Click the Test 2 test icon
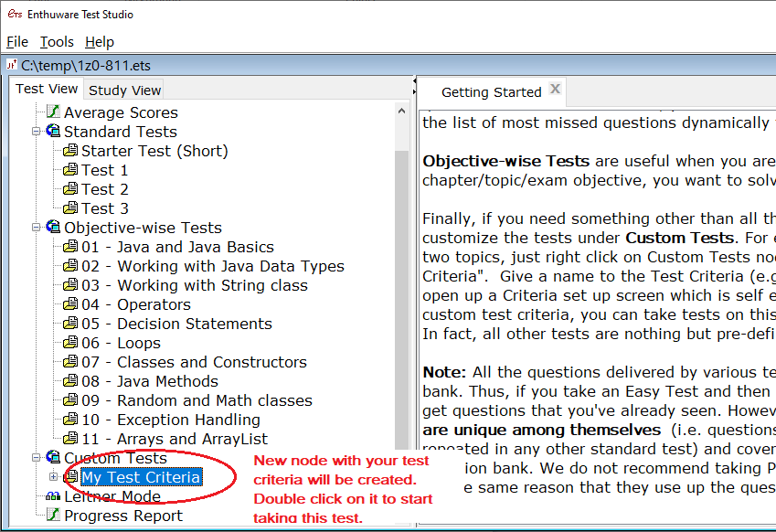Screen dimensions: 776x532 70,189
